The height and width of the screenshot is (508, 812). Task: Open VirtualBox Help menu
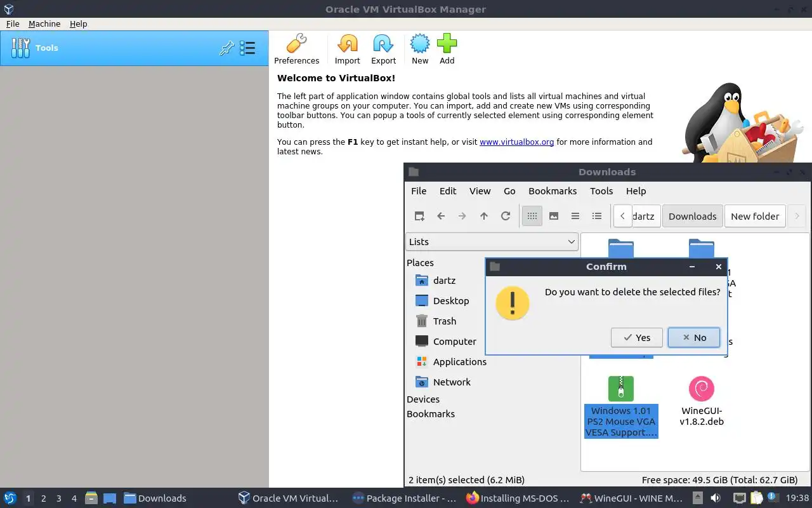[79, 23]
